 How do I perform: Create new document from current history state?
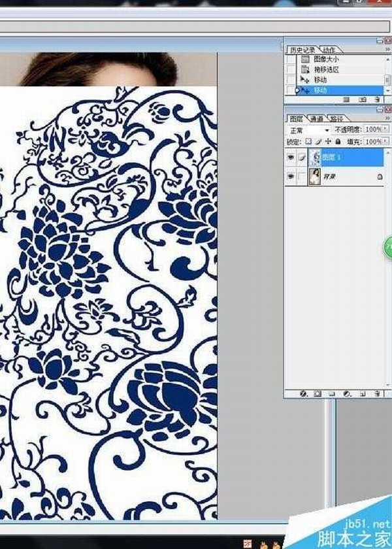pos(346,100)
